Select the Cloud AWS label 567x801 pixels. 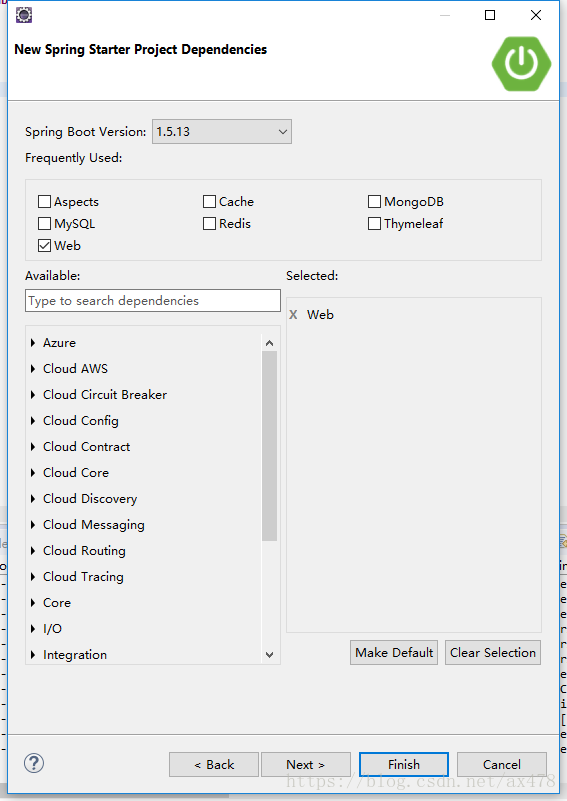click(76, 369)
